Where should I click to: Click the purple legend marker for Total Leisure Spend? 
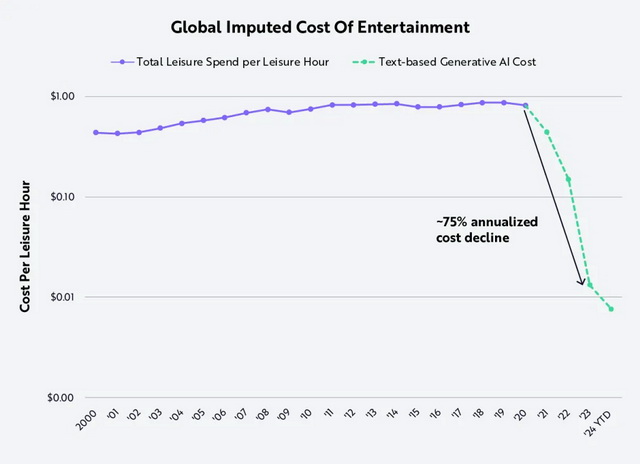tap(122, 62)
